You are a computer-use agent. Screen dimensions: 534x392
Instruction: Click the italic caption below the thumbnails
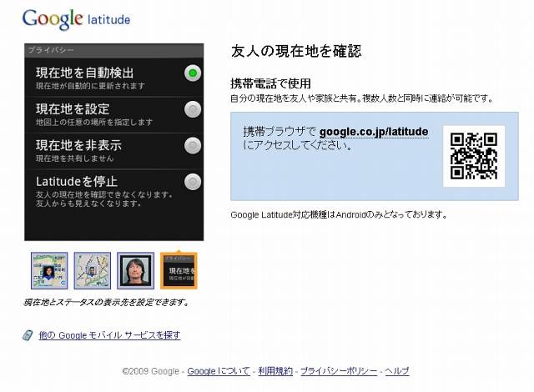107,302
